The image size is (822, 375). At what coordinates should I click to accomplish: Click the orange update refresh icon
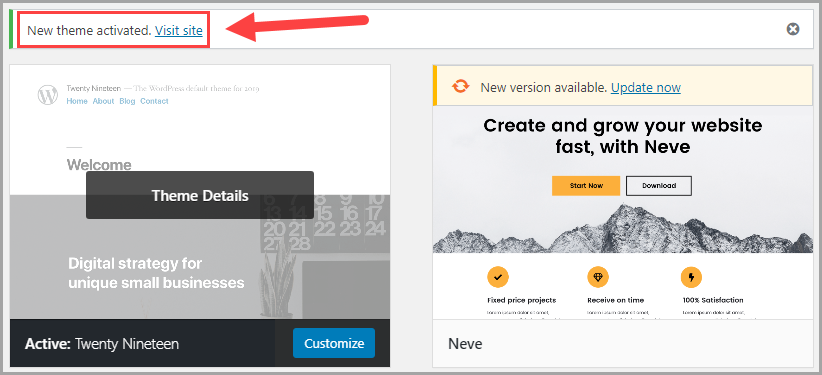[460, 87]
